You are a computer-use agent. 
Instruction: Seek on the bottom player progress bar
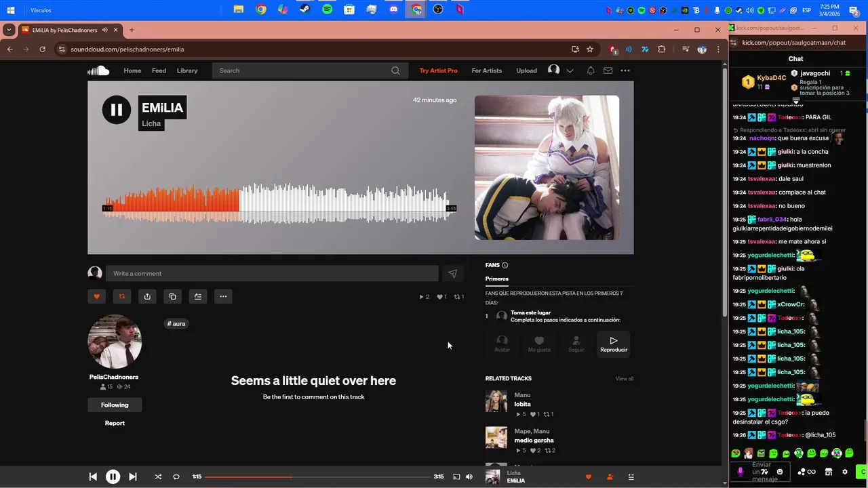(317, 476)
